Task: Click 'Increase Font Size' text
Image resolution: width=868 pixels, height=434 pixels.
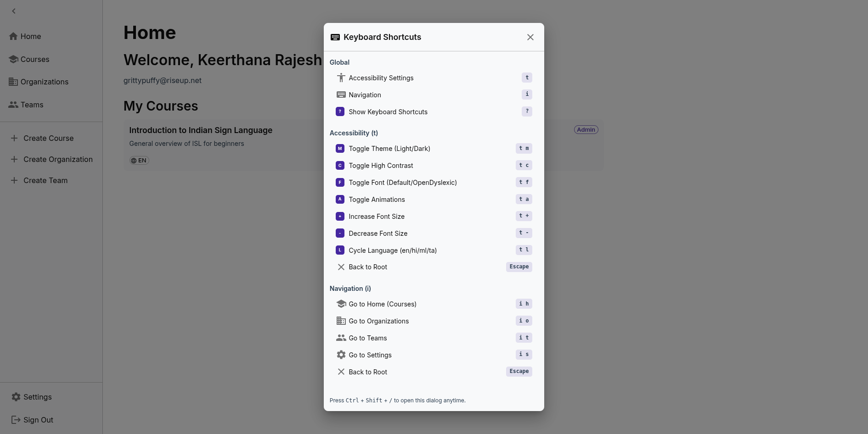Action: [x=377, y=217]
